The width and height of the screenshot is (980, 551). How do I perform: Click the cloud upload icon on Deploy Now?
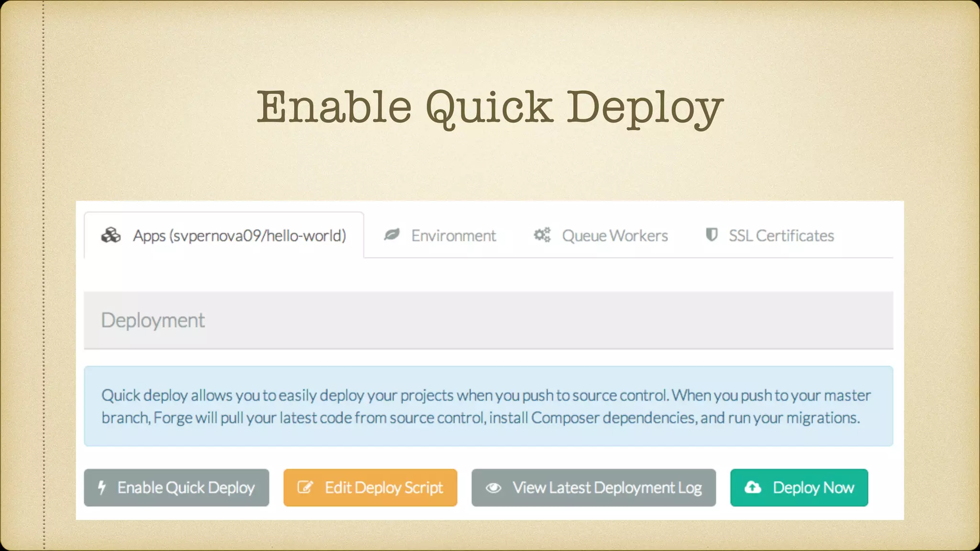tap(753, 487)
